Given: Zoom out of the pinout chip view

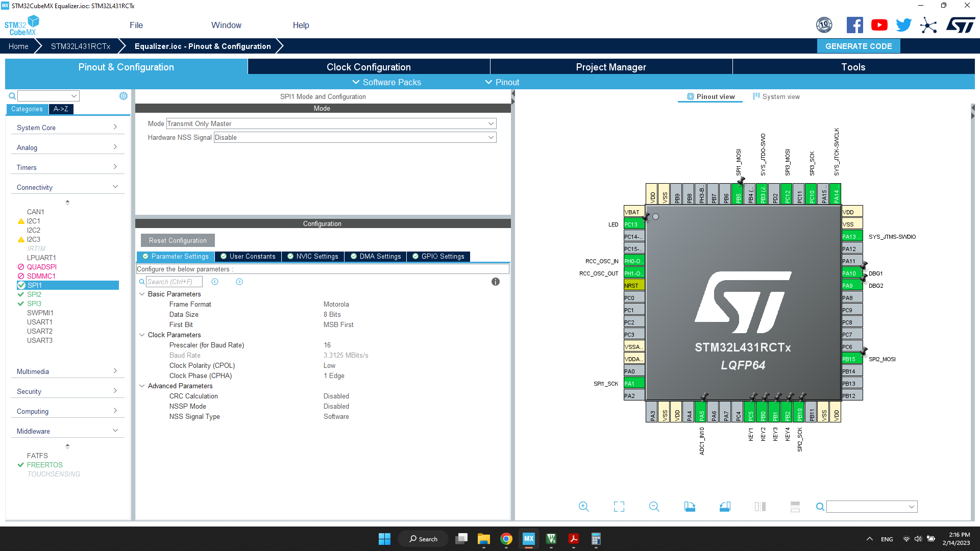Looking at the screenshot, I should pos(654,507).
